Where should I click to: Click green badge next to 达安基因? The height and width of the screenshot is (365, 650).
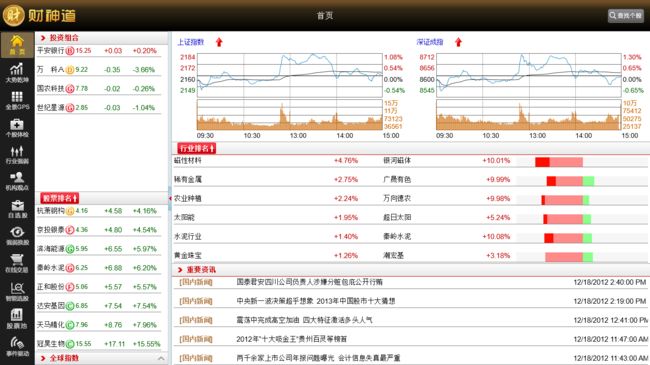(x=70, y=306)
